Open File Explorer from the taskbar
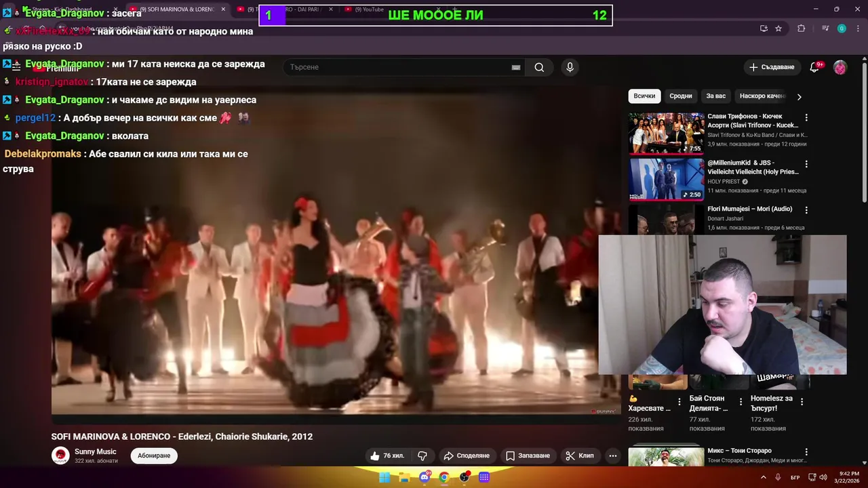 coord(404,477)
